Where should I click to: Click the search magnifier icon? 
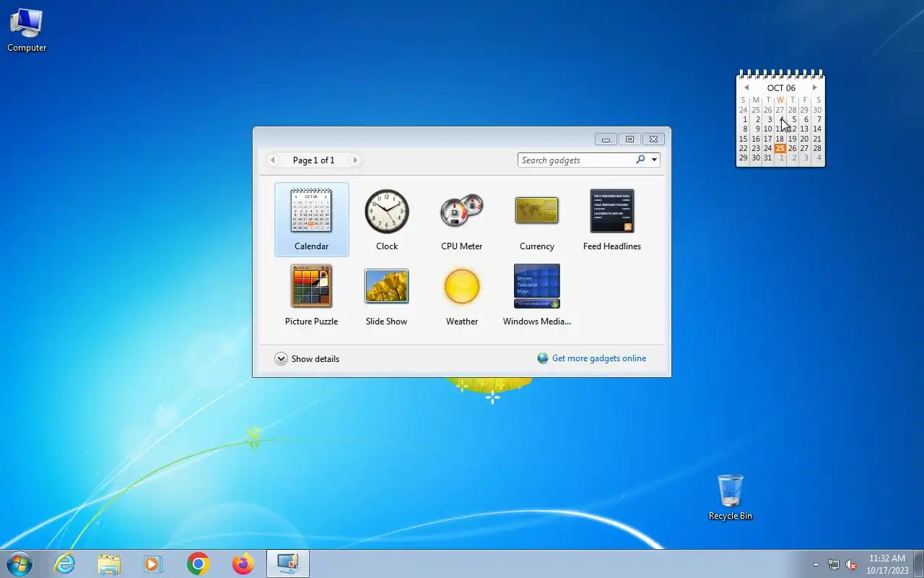tap(640, 160)
